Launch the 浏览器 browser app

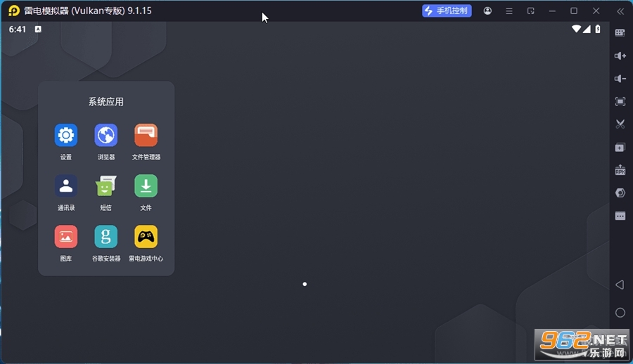pyautogui.click(x=105, y=135)
